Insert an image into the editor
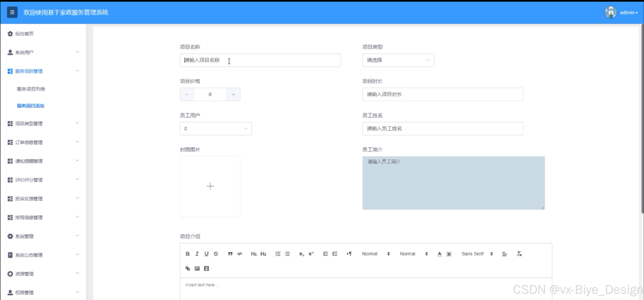 click(197, 269)
